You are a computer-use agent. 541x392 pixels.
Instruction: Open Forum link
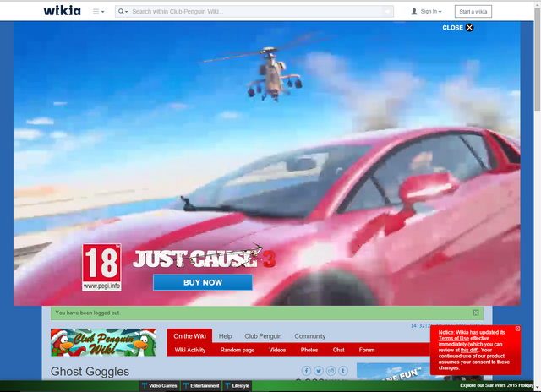[367, 350]
